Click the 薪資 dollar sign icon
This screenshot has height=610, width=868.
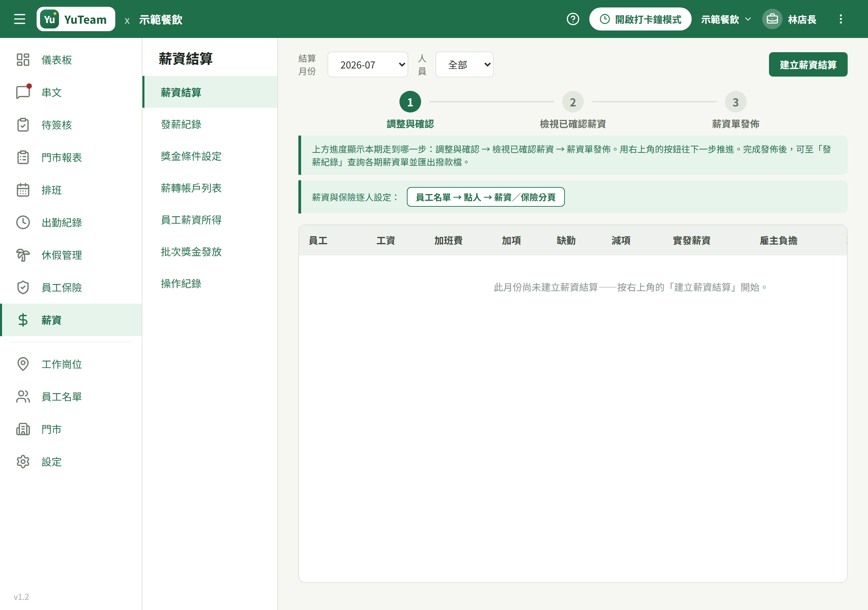pos(23,320)
